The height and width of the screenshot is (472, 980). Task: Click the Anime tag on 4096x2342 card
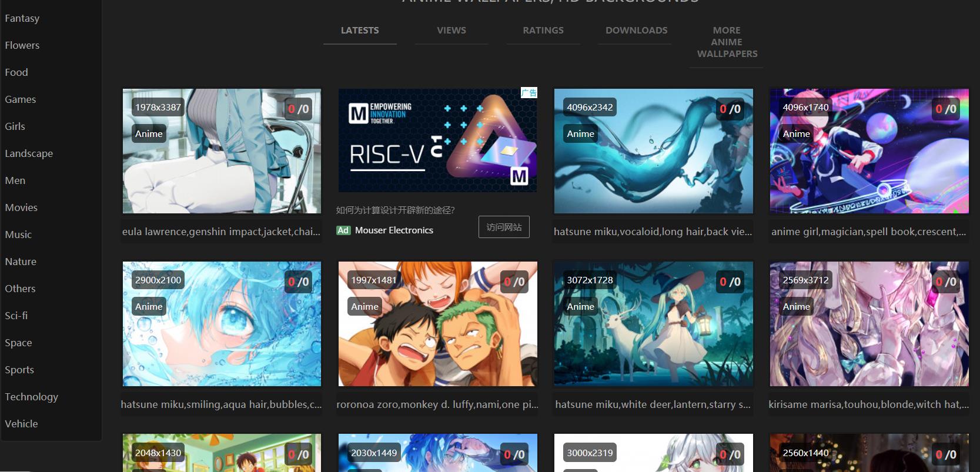click(581, 133)
